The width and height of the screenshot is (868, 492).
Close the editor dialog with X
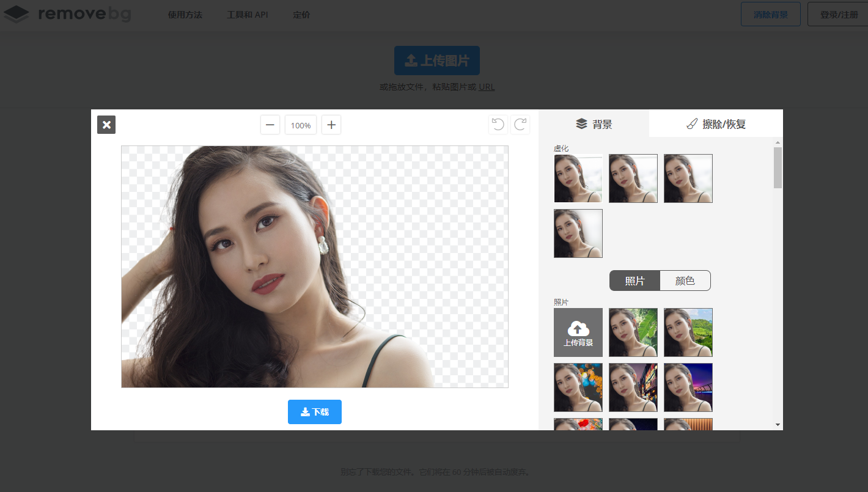(x=106, y=125)
